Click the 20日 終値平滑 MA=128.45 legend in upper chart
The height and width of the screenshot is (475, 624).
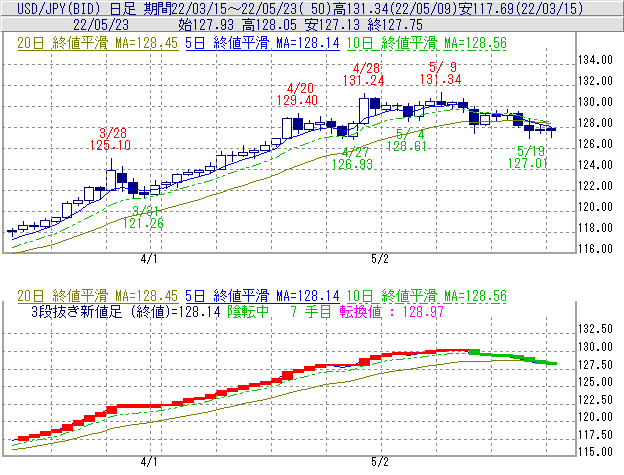(x=98, y=43)
